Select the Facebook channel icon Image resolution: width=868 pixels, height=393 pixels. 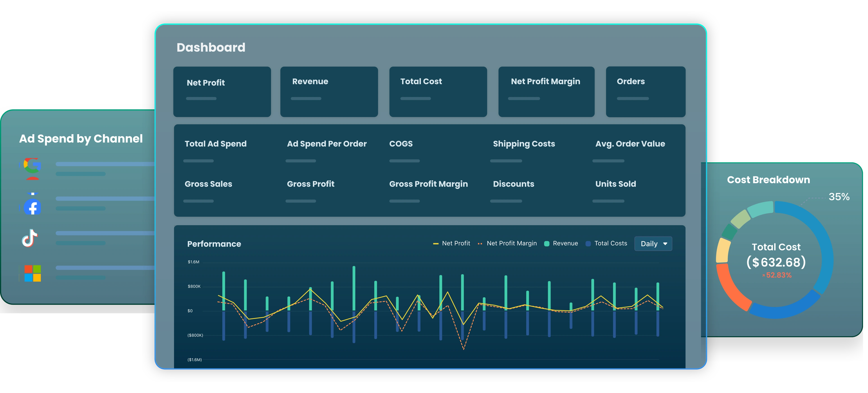32,207
